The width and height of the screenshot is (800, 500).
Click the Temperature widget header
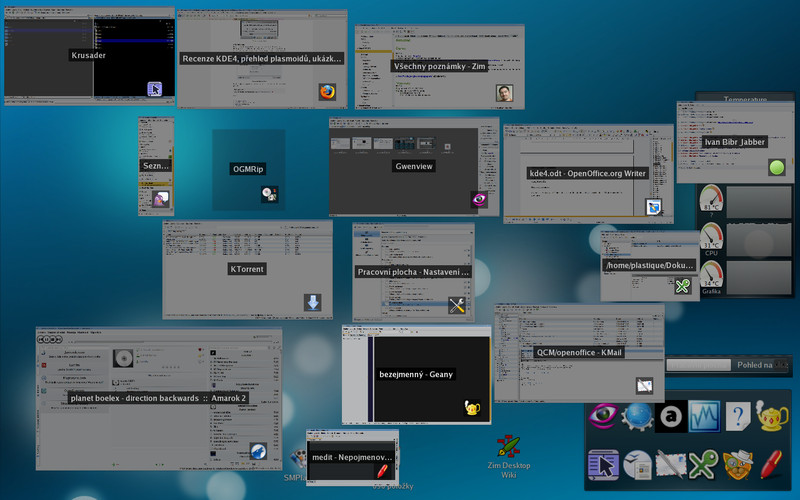tap(745, 98)
